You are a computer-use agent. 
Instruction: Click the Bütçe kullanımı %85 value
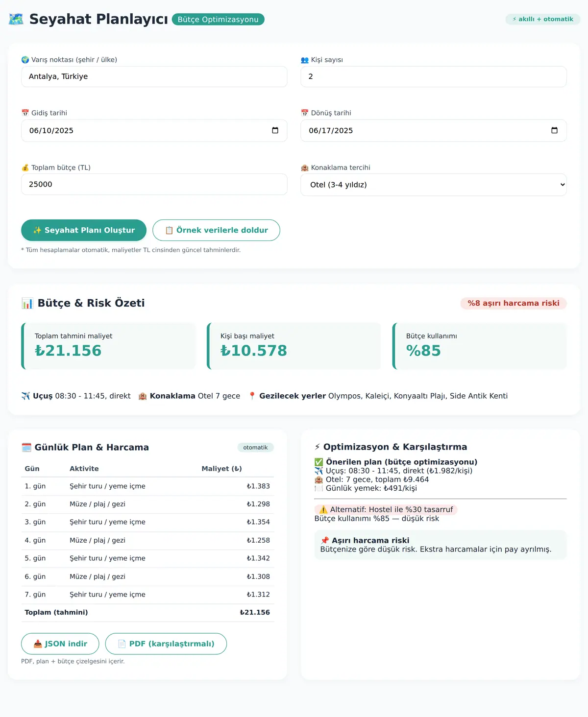(423, 351)
